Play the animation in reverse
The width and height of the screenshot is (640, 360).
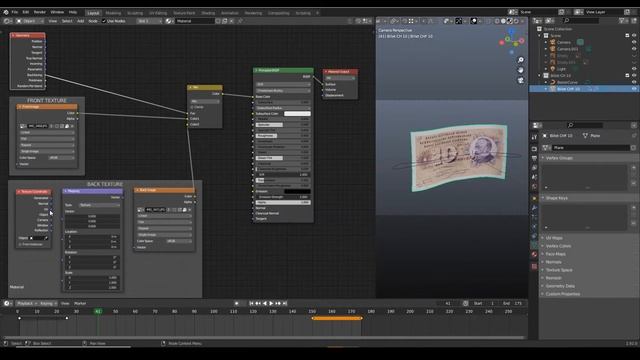tap(264, 303)
